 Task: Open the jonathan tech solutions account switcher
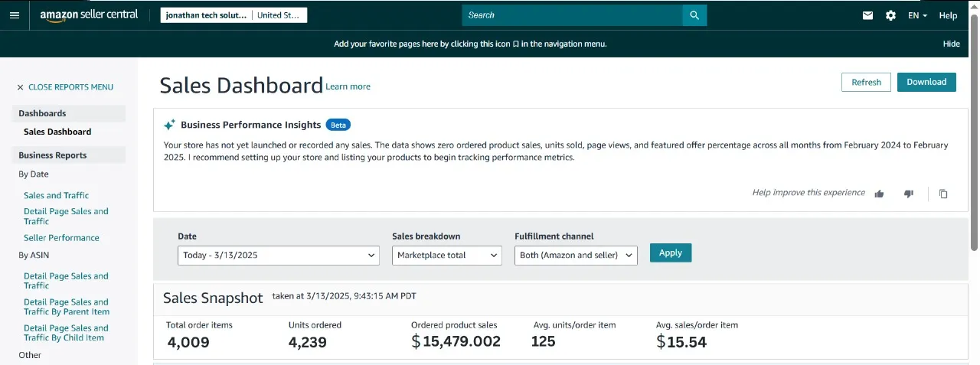point(234,15)
